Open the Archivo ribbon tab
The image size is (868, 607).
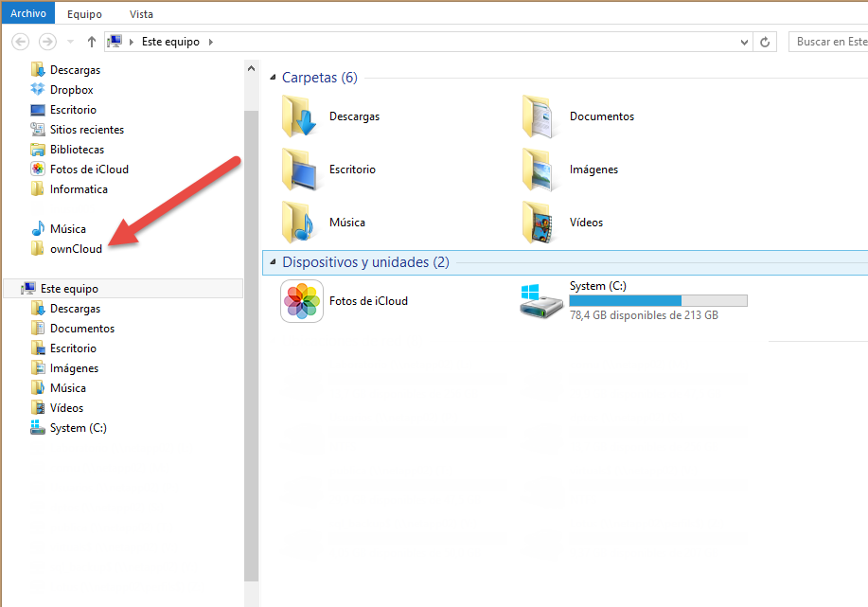[28, 13]
